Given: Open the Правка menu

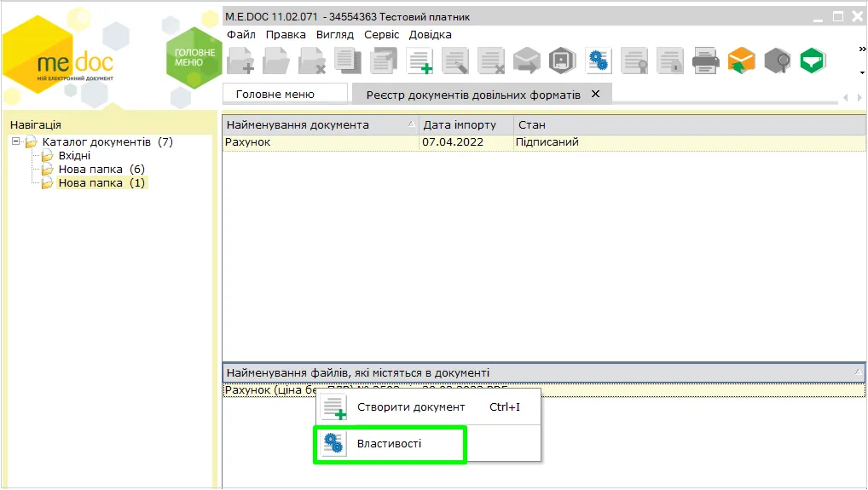Looking at the screenshot, I should (x=286, y=34).
